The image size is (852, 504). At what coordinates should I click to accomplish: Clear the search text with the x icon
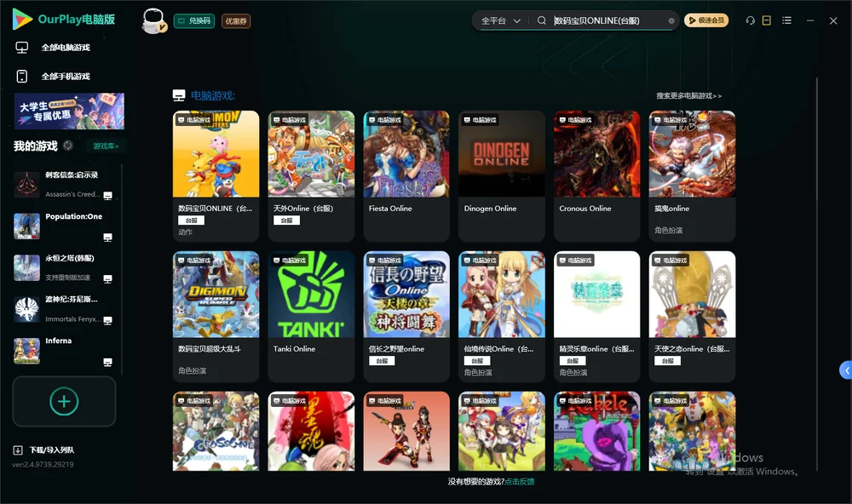671,21
